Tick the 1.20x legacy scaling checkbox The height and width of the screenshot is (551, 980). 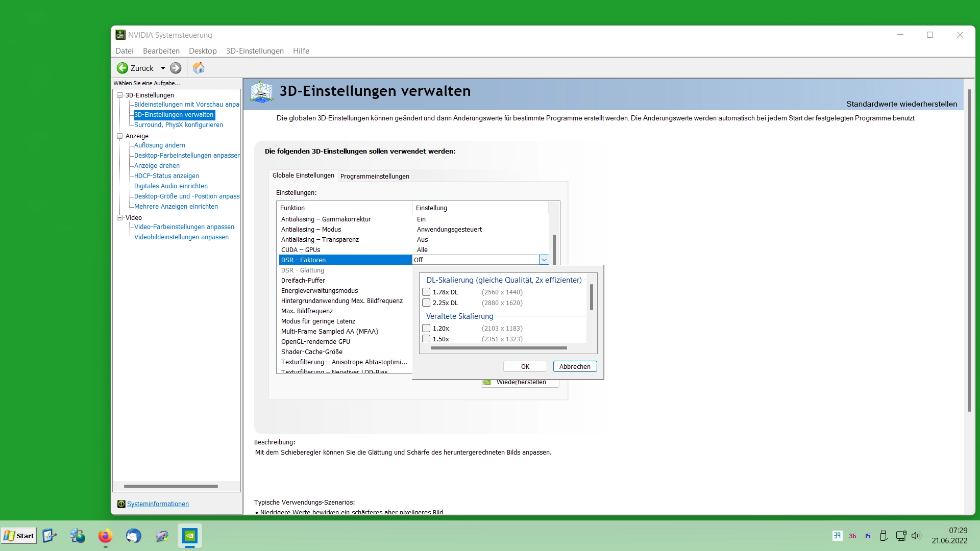426,329
